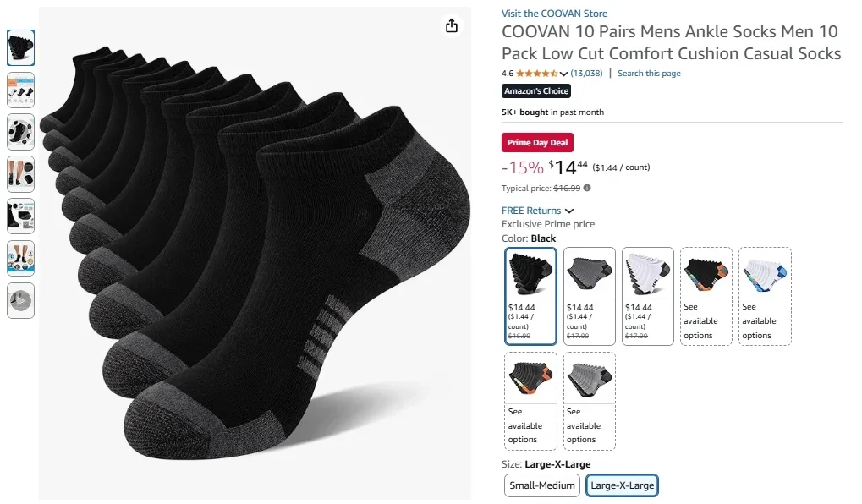
Task: Visit the COOVAN Store
Action: point(554,13)
